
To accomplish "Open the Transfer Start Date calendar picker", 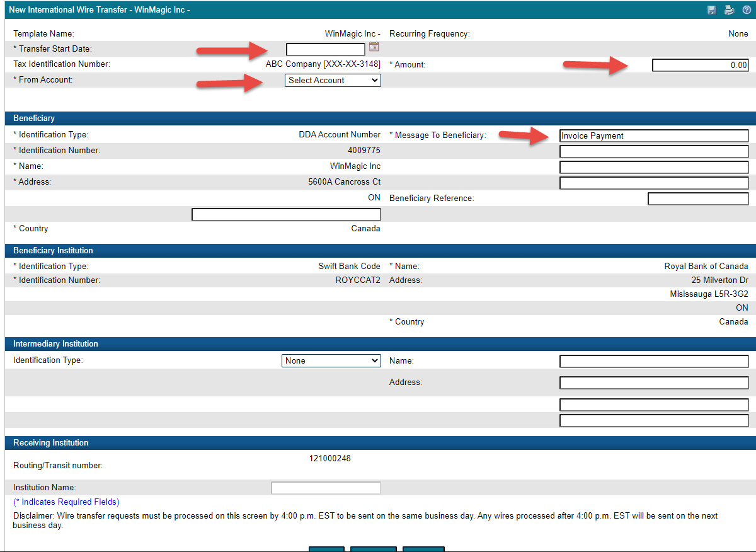I will point(374,47).
